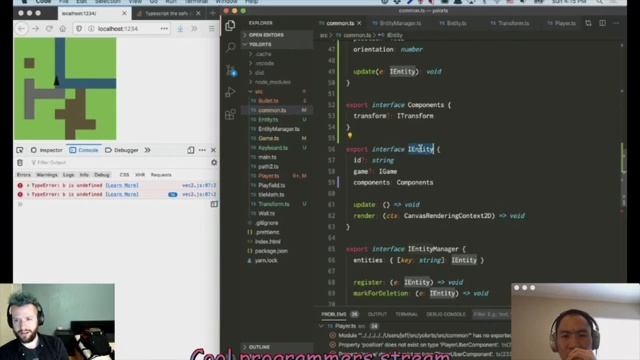Viewport: 640px width, 360px height.
Task: Toggle the Debug console filter
Action: coord(102,175)
